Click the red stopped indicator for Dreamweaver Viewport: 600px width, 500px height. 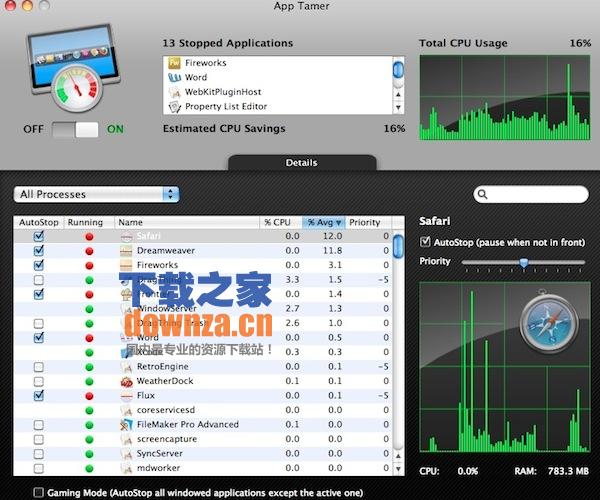click(x=89, y=251)
